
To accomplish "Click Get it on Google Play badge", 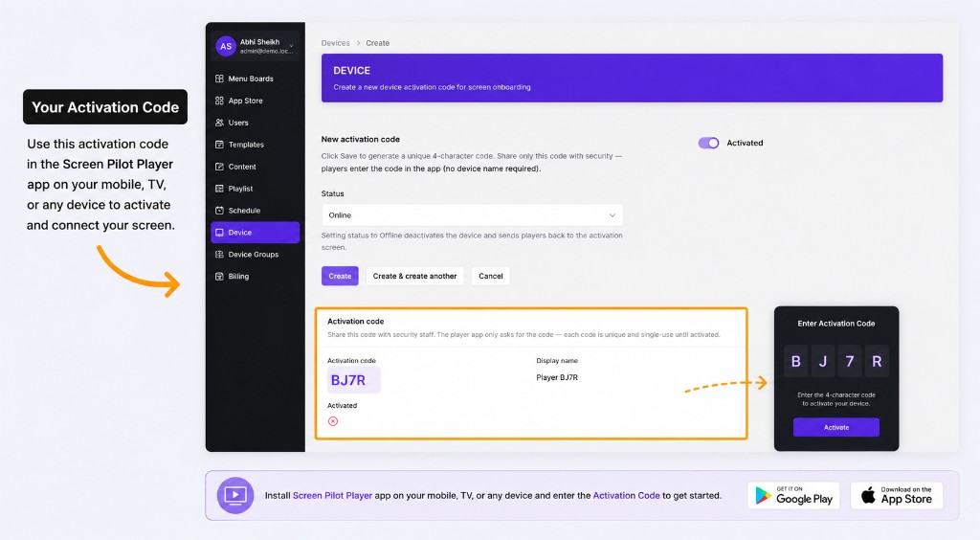I will click(x=793, y=496).
